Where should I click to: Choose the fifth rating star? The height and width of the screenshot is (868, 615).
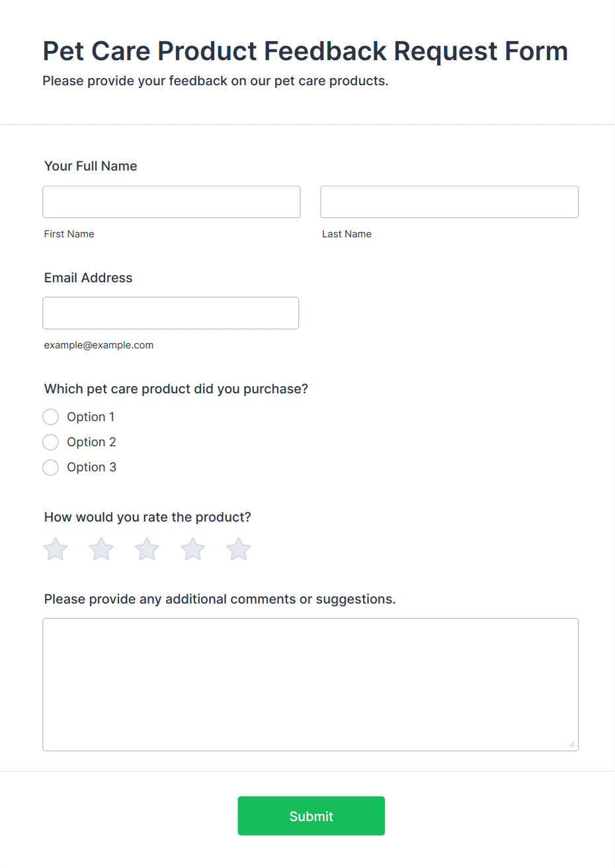[238, 549]
